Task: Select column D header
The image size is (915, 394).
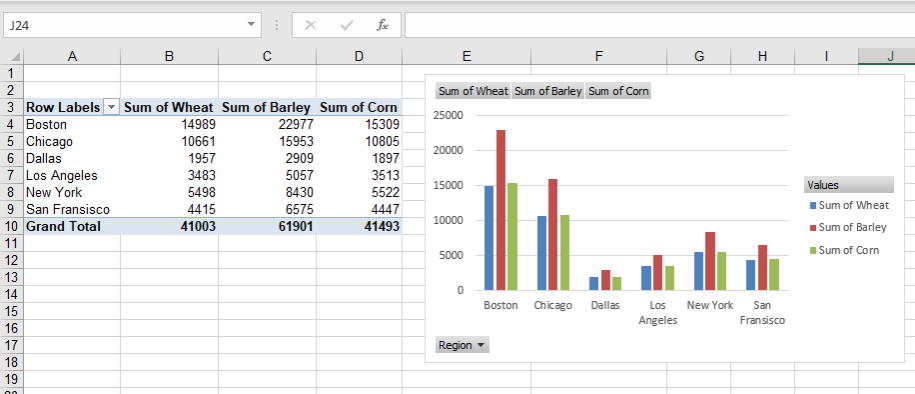Action: 359,56
